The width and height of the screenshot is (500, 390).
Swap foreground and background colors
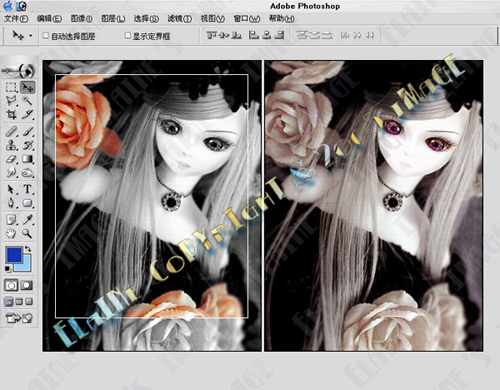point(28,249)
